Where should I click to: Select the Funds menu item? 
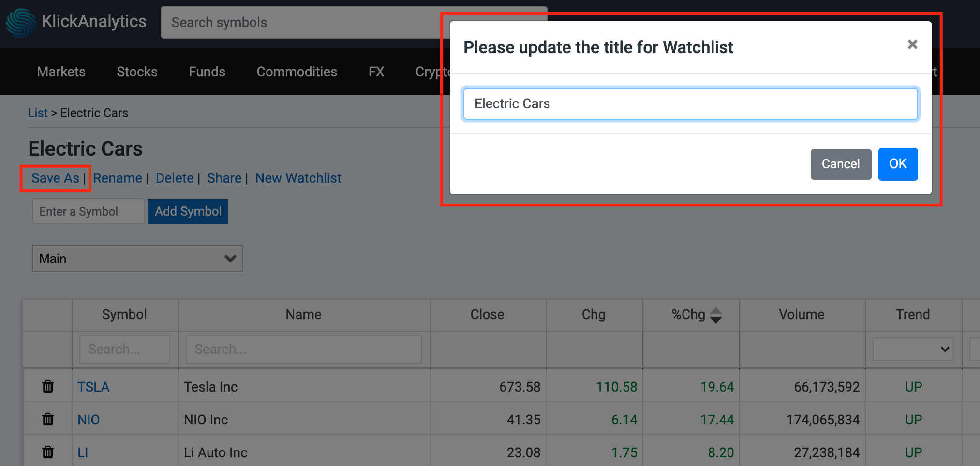click(x=207, y=72)
